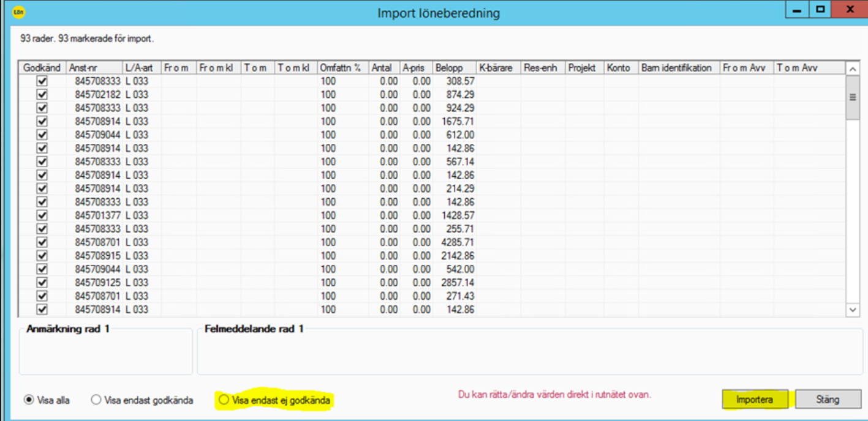868x421 pixels.
Task: Sort by the Belopp column header
Action: coord(454,68)
